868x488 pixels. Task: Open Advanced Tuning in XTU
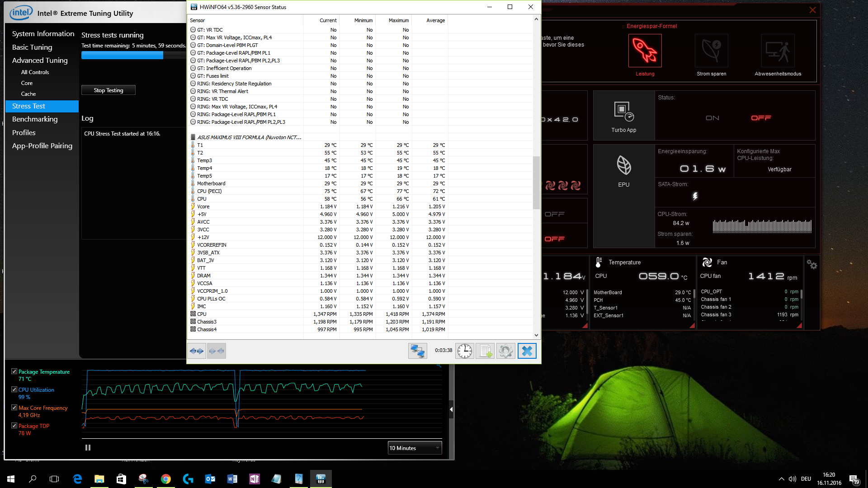point(40,60)
